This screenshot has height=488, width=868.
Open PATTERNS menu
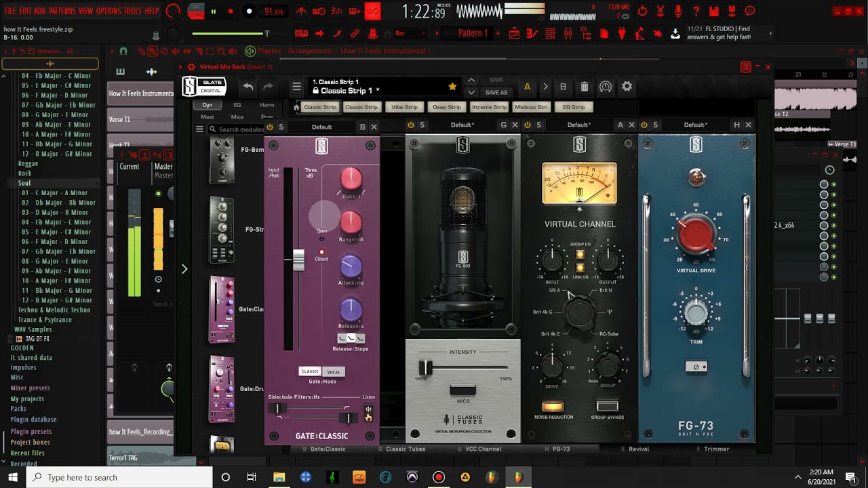point(62,11)
